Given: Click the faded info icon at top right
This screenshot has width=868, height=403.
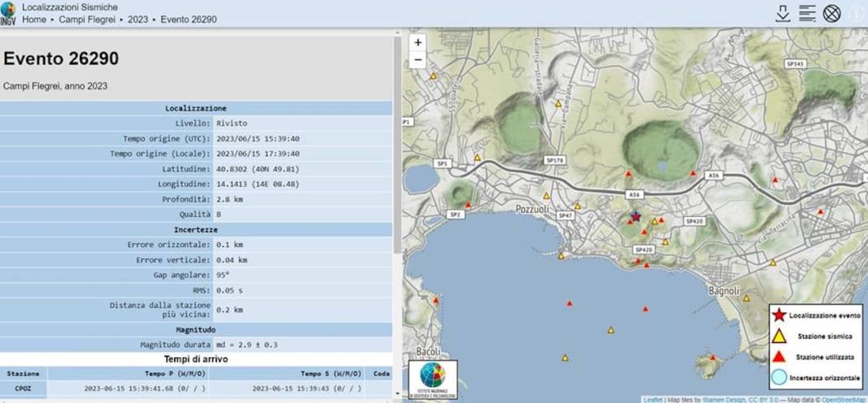Looking at the screenshot, I should pos(857,13).
